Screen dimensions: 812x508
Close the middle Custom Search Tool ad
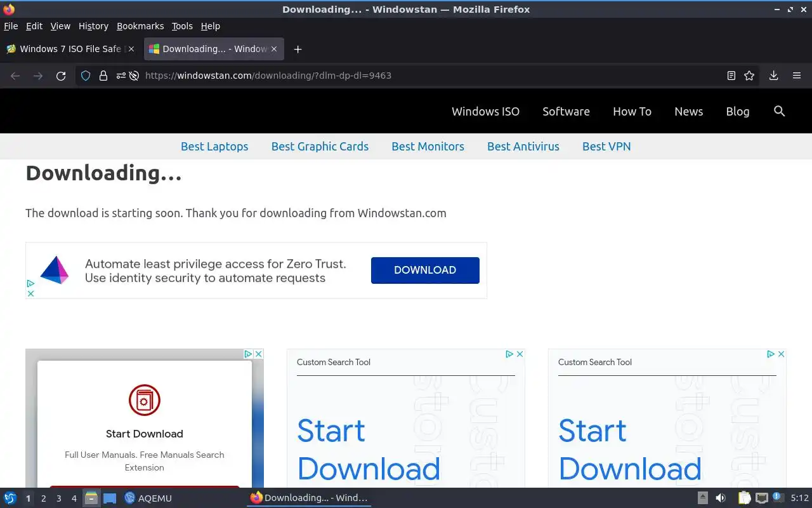tap(520, 354)
